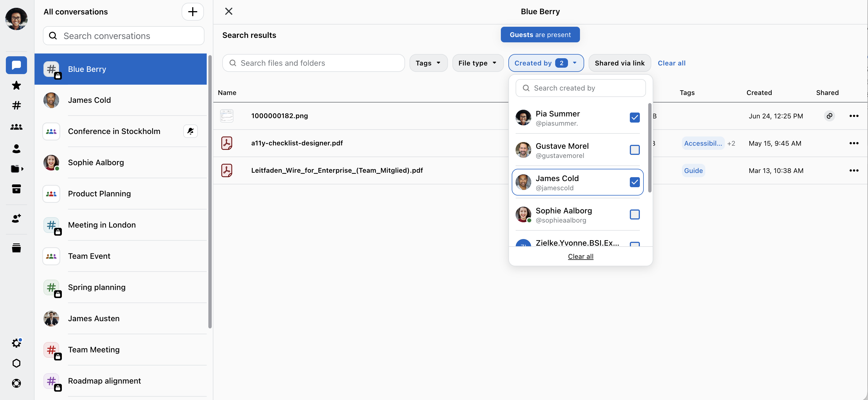868x400 pixels.
Task: Open the Team Meeting conversation
Action: click(120, 350)
